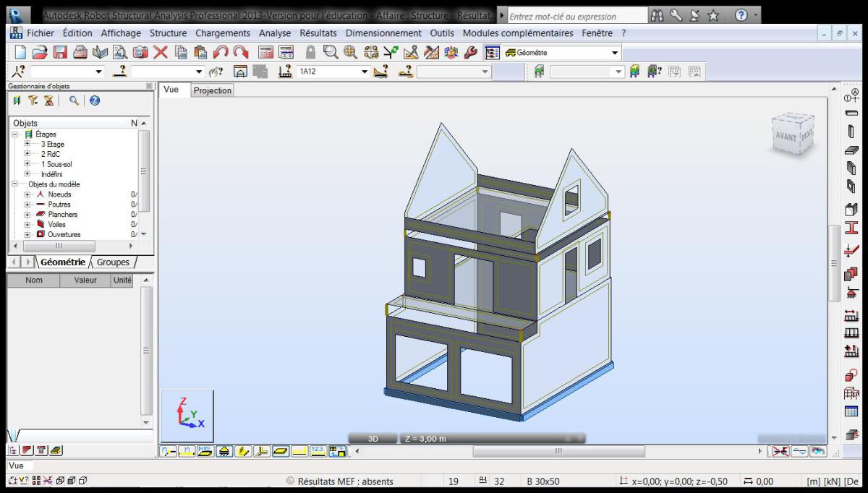The width and height of the screenshot is (868, 493).
Task: Toggle supports symbols display in bottom toolbar
Action: 225,451
